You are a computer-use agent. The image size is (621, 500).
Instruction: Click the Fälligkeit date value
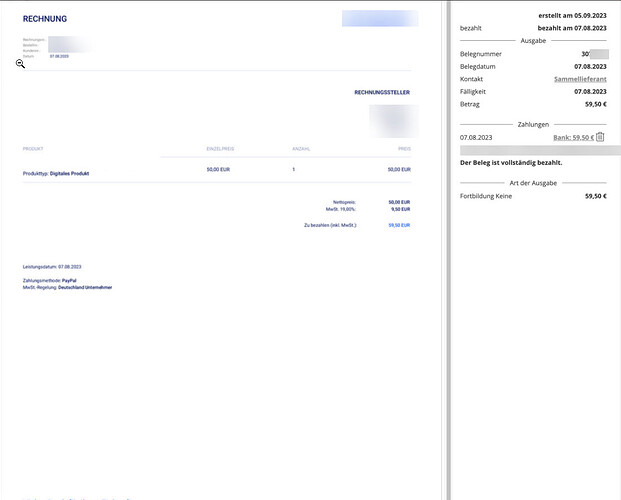point(590,92)
